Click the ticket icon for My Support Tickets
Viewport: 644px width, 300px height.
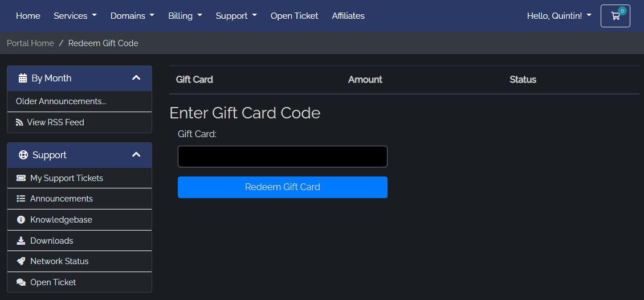coord(21,178)
